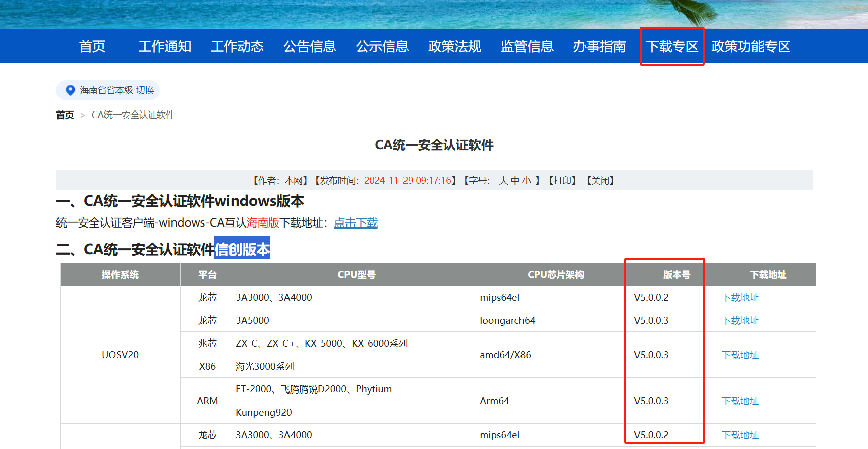868x449 pixels.
Task: Click the X86 platform cell
Action: click(x=207, y=367)
